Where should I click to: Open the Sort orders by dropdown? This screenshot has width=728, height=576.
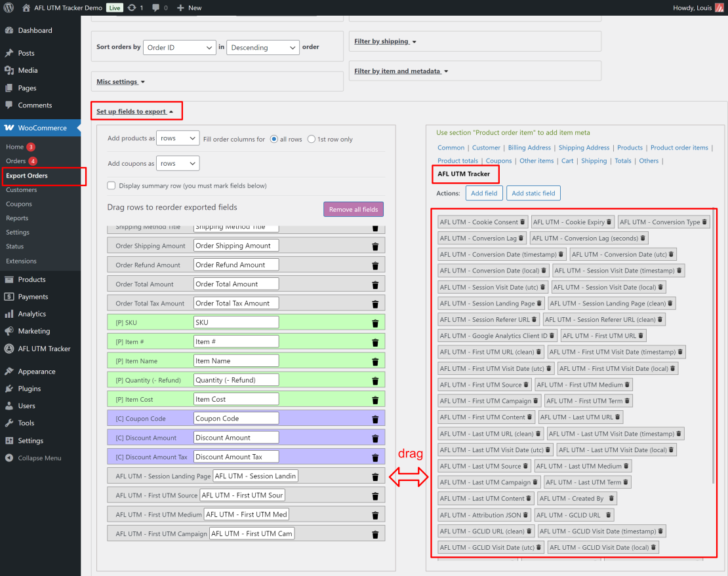tap(179, 47)
